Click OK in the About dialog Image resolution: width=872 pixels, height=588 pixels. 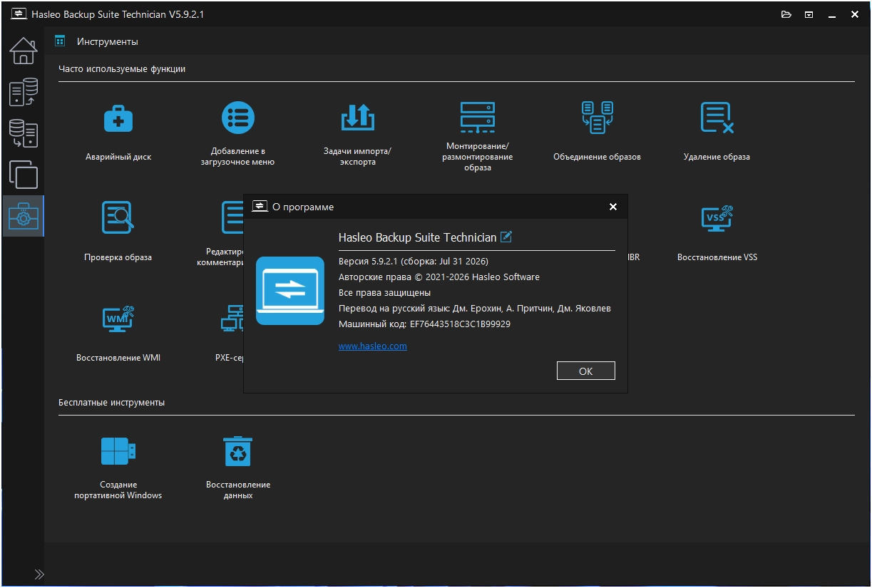[585, 371]
